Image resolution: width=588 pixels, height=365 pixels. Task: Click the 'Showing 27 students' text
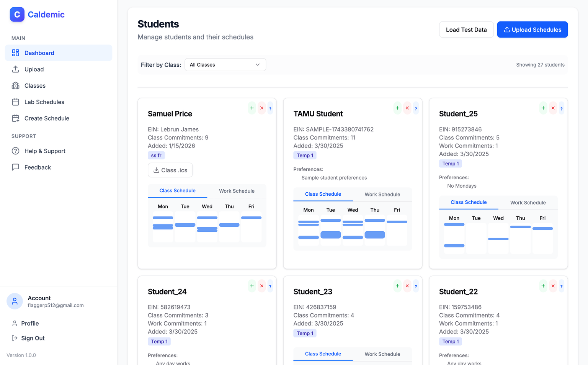pos(540,65)
